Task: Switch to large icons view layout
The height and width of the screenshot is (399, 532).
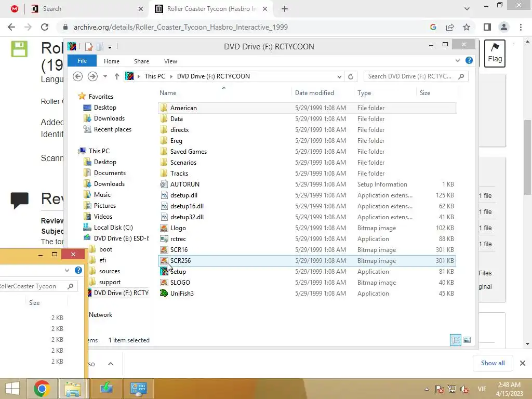Action: coord(467,340)
